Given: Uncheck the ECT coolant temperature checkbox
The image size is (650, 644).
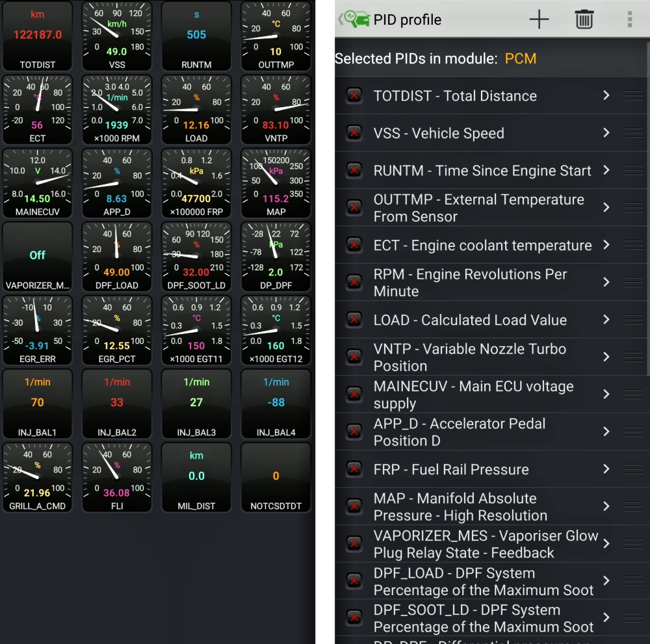Looking at the screenshot, I should click(354, 246).
